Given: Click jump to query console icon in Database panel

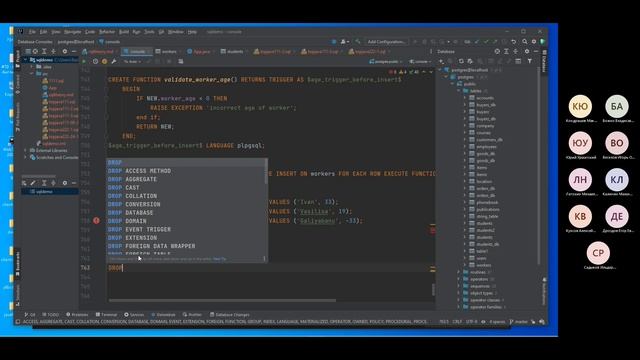Looking at the screenshot, I should (x=518, y=61).
